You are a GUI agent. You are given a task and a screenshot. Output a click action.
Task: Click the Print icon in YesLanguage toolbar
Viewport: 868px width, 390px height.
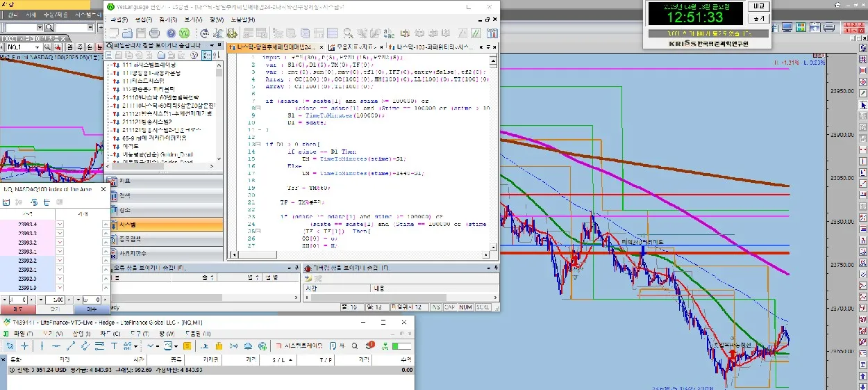pos(154,32)
